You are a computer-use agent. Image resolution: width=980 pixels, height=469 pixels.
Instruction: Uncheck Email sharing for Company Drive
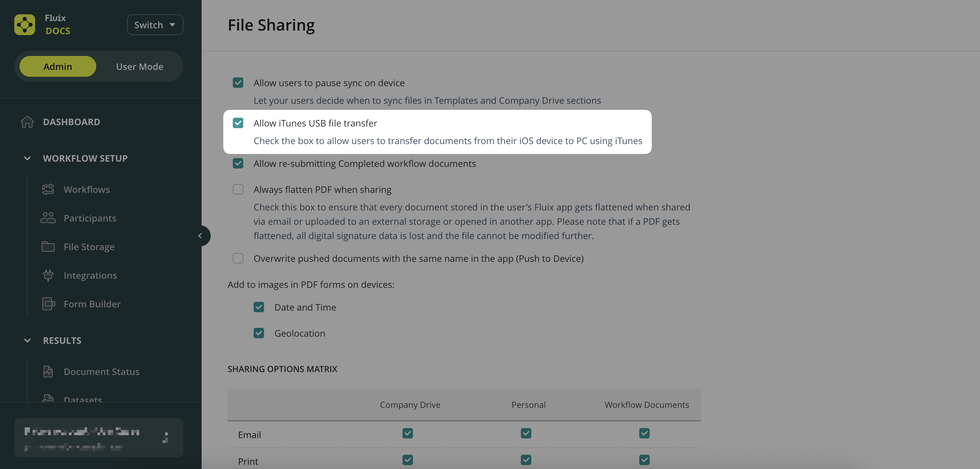coord(408,433)
